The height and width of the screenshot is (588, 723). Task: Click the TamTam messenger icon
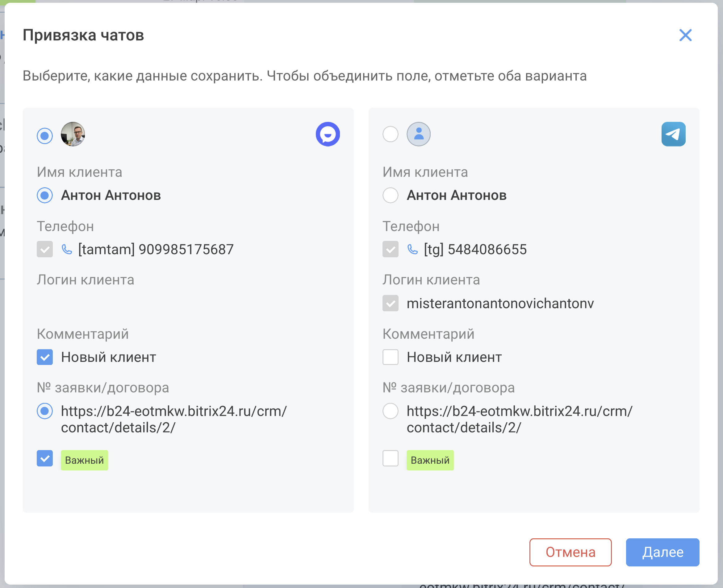coord(328,134)
